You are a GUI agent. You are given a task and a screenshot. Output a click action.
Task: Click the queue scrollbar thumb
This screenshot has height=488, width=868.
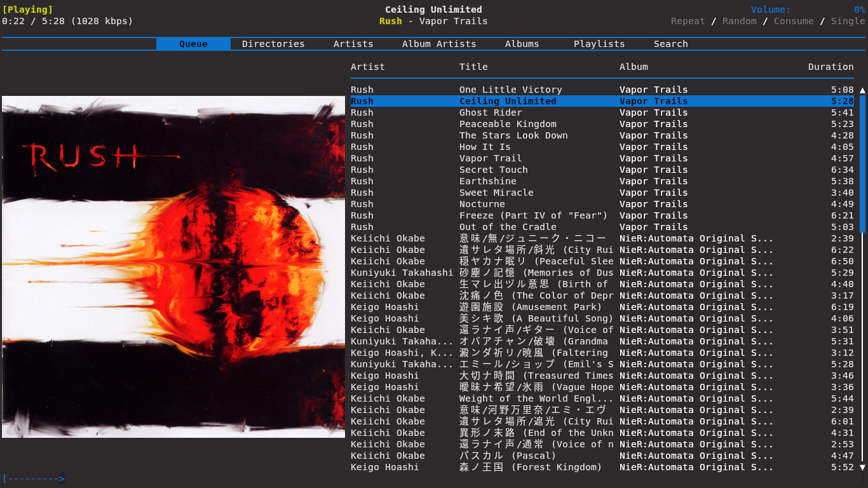862,164
